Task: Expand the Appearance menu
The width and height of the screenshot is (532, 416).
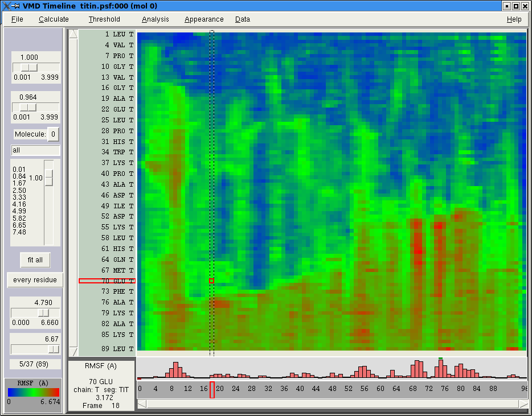Action: (x=204, y=19)
